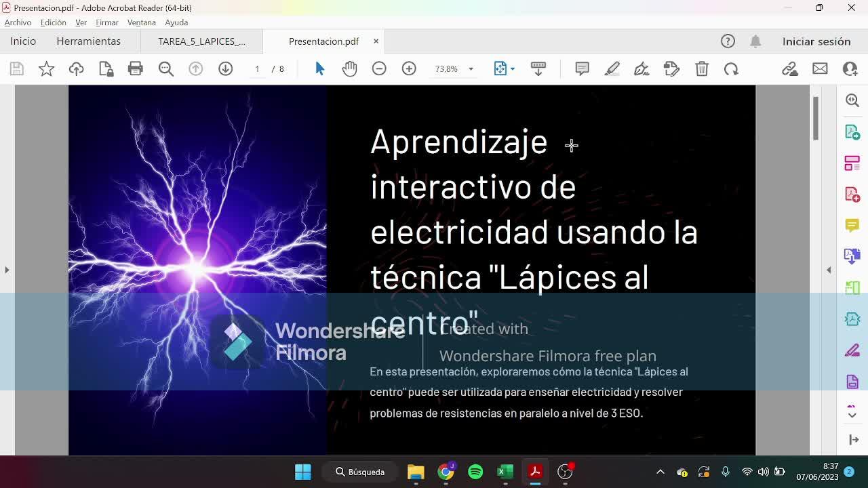The height and width of the screenshot is (488, 868).
Task: Click the taskbar Búsqueda search box
Action: (x=360, y=472)
